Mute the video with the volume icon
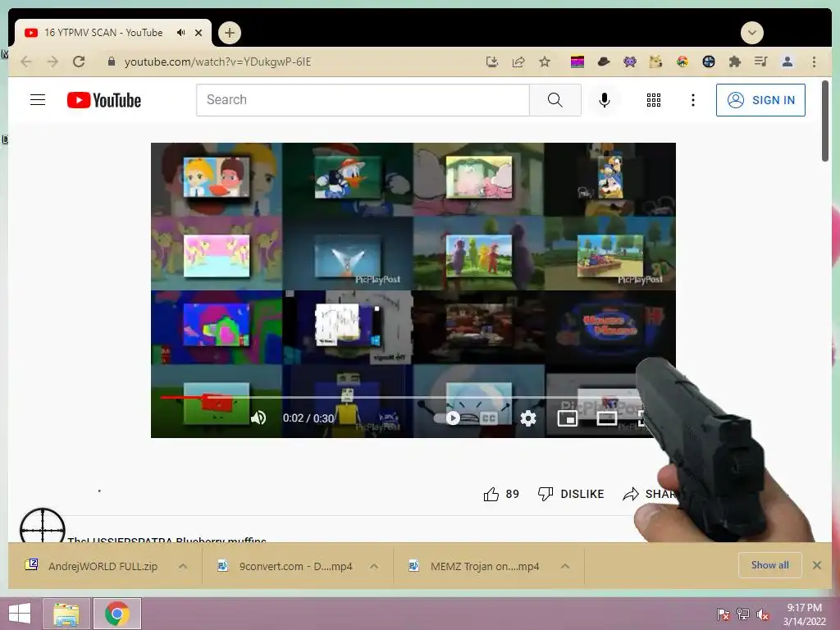Screen dimensions: 840x630 pyautogui.click(x=258, y=418)
